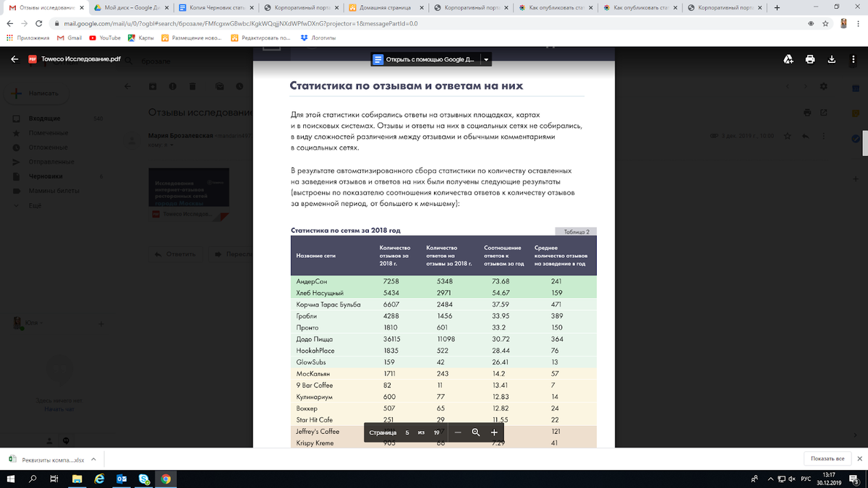Switch to 'Мой диск – Google' tab

pyautogui.click(x=130, y=7)
